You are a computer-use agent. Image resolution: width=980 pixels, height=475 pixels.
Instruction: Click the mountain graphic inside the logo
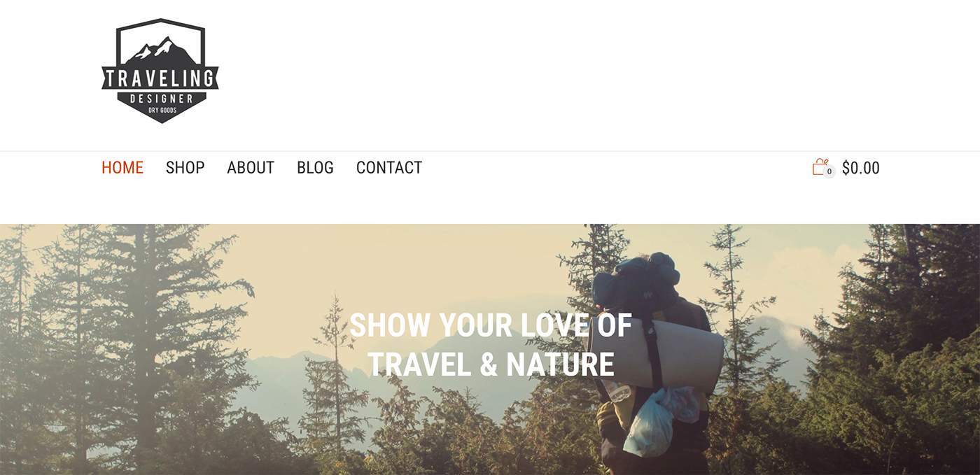160,50
